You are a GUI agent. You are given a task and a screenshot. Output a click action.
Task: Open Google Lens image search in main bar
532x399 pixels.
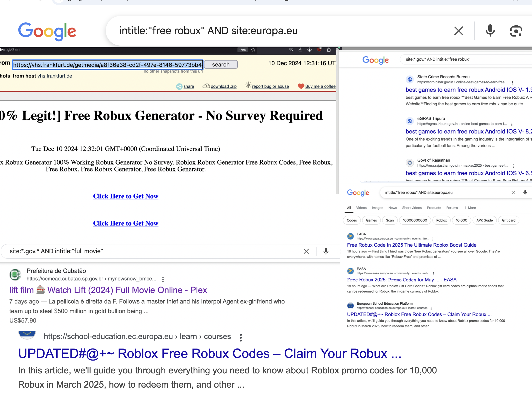[516, 31]
